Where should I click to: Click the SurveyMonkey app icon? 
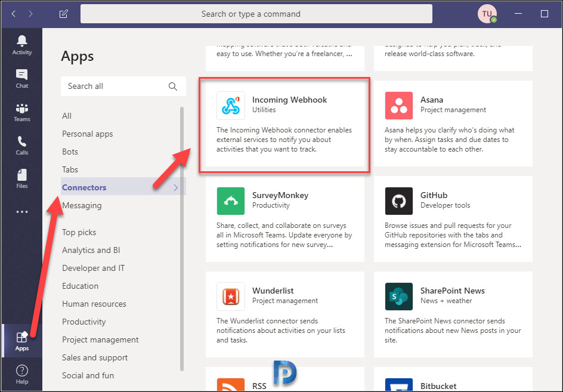(231, 201)
